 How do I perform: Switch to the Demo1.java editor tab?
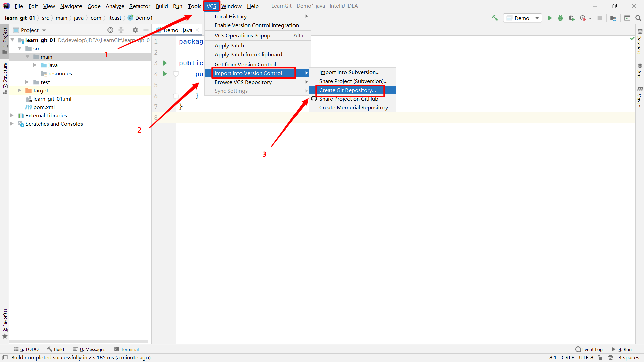(178, 30)
